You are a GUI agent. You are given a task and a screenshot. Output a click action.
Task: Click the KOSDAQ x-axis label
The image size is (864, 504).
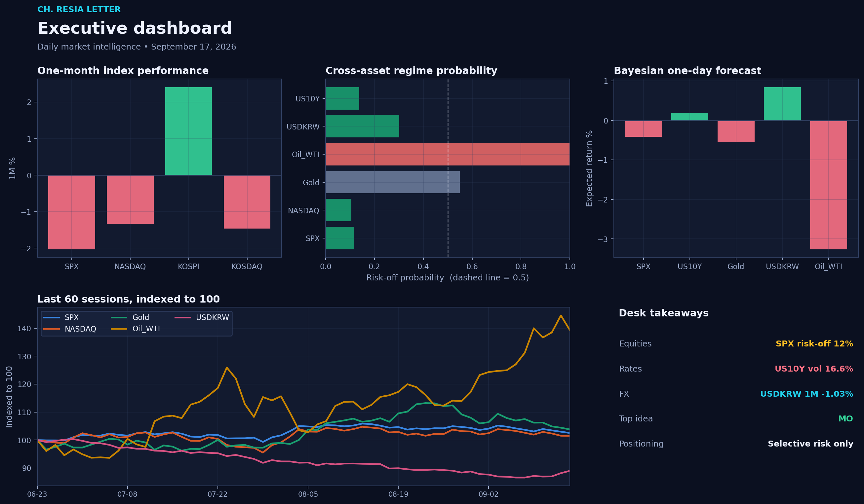click(247, 267)
